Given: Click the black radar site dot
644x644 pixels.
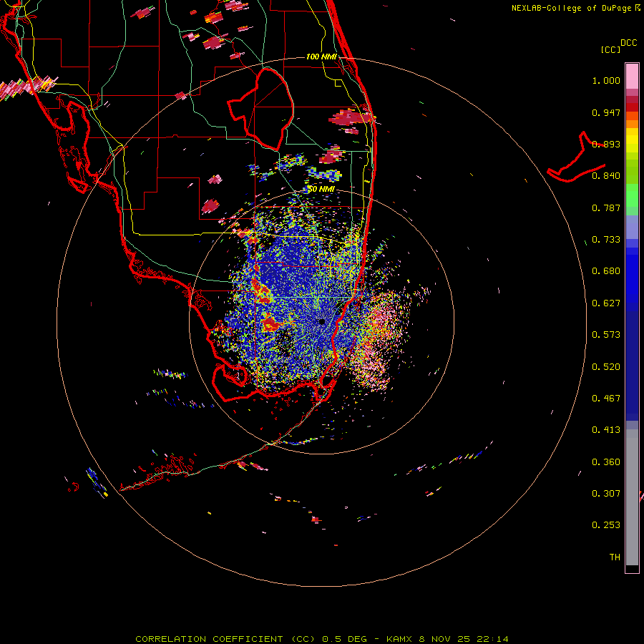Looking at the screenshot, I should point(322,321).
